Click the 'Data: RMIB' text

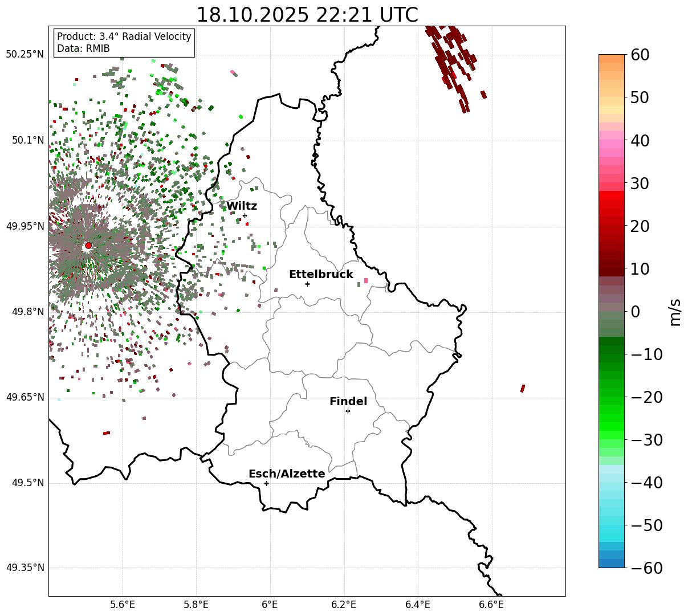coord(83,49)
